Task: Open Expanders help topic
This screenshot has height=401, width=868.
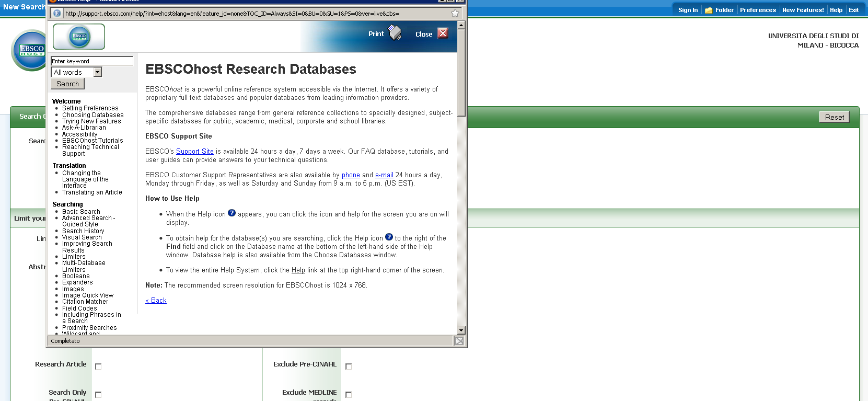Action: click(x=77, y=282)
